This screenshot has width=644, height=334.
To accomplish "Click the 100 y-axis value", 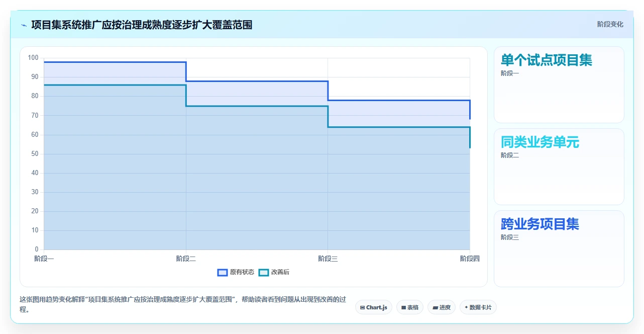I will [x=33, y=58].
